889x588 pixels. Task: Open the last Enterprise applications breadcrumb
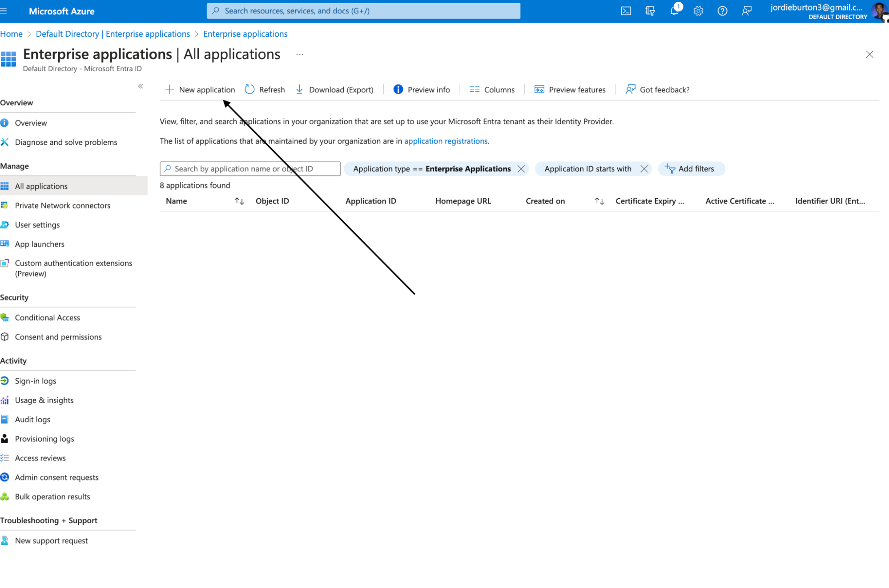point(245,34)
